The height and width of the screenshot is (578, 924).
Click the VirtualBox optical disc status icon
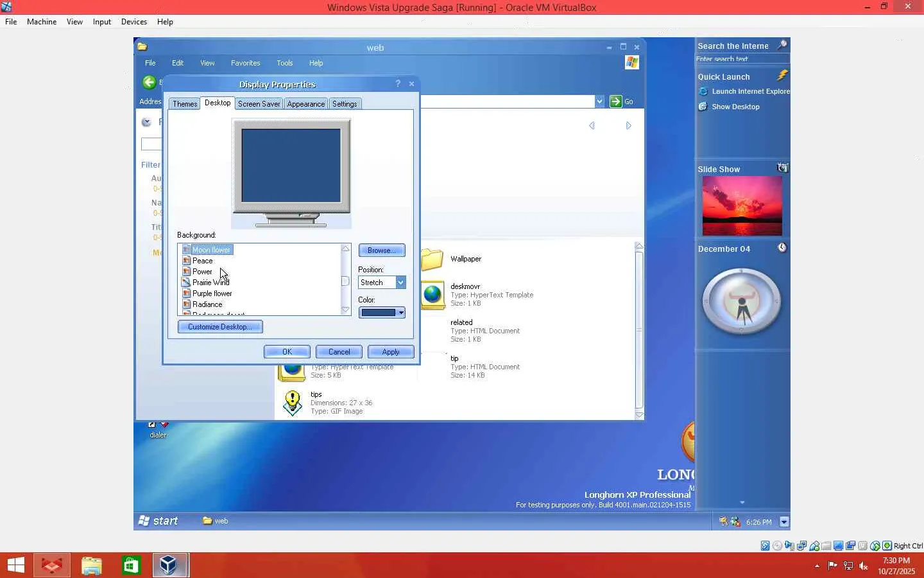(778, 546)
